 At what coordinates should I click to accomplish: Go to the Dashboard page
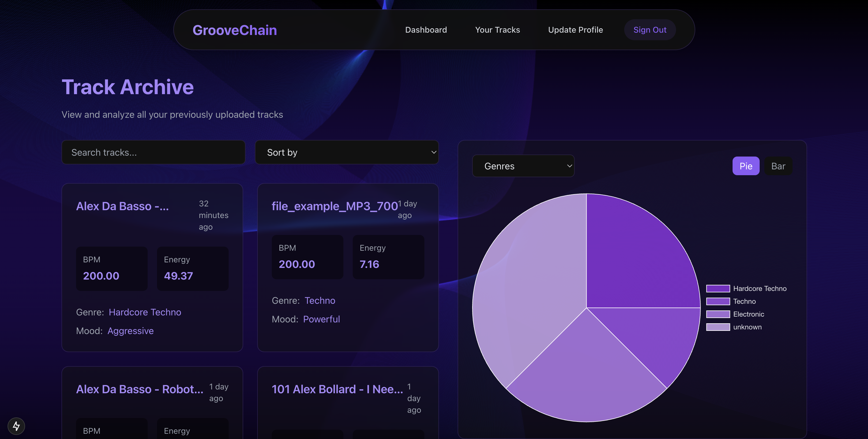426,30
